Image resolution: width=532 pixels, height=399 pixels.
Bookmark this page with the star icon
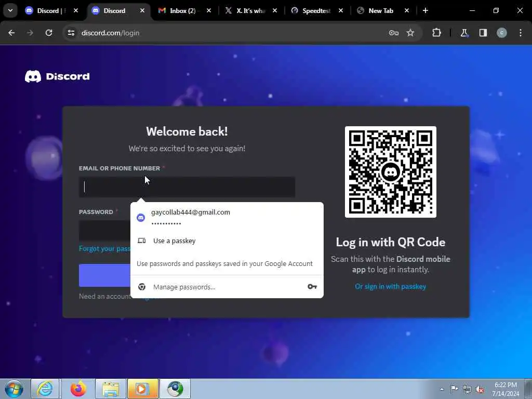point(410,33)
